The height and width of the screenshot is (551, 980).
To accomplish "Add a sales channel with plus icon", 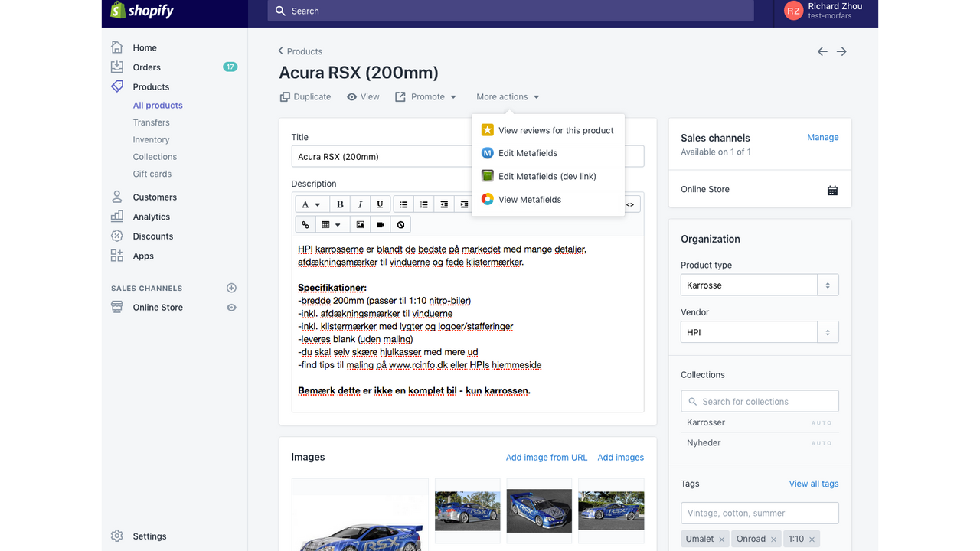I will click(232, 288).
